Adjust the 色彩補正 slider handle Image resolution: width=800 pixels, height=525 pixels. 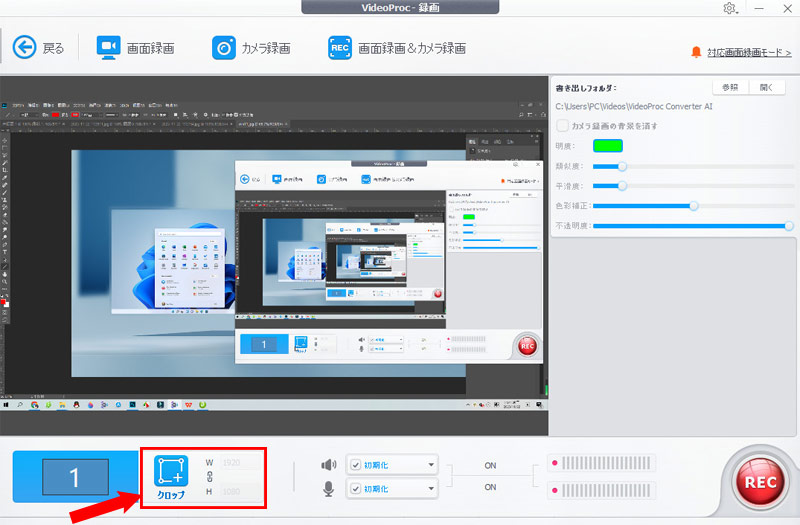693,206
